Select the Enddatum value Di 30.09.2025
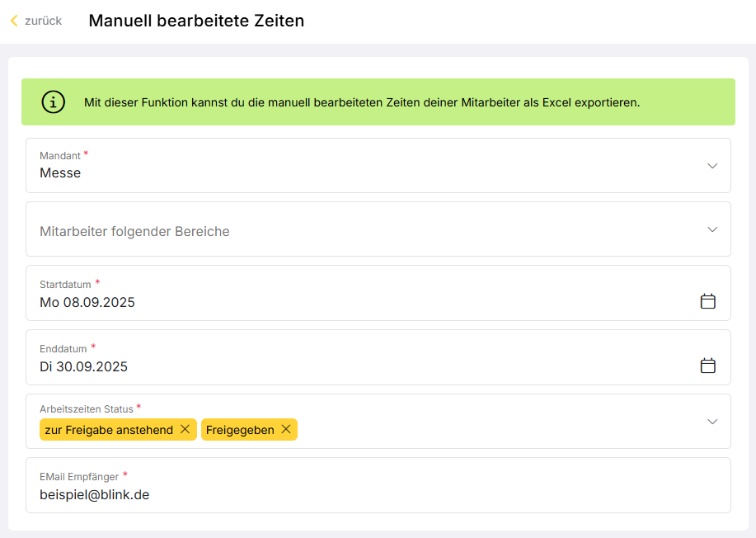756x538 pixels. click(83, 366)
